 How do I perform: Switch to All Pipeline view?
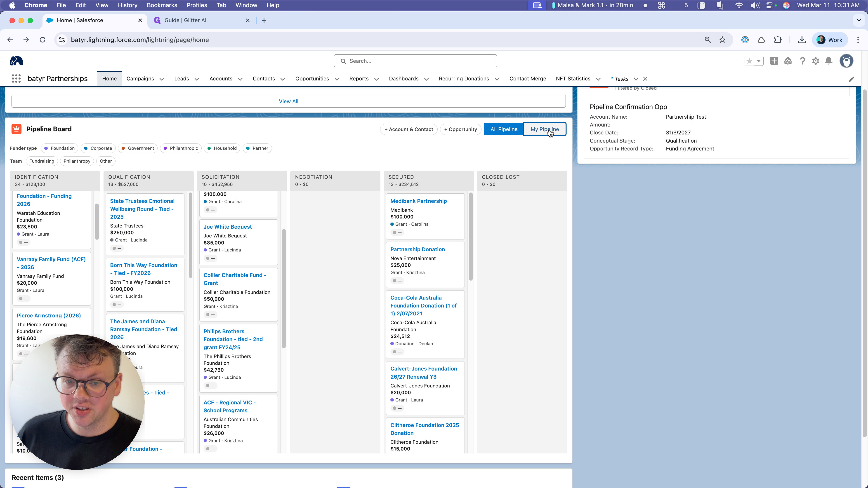[504, 129]
